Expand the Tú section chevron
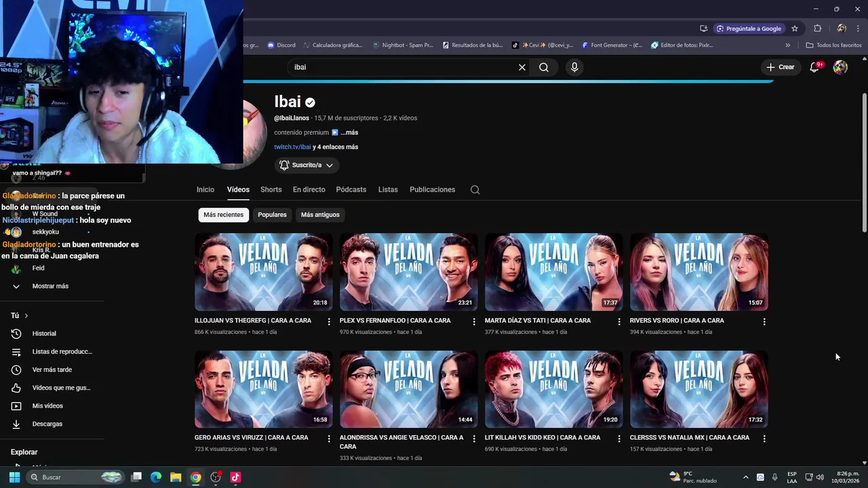Screen dimensions: 868x488 tap(26, 316)
